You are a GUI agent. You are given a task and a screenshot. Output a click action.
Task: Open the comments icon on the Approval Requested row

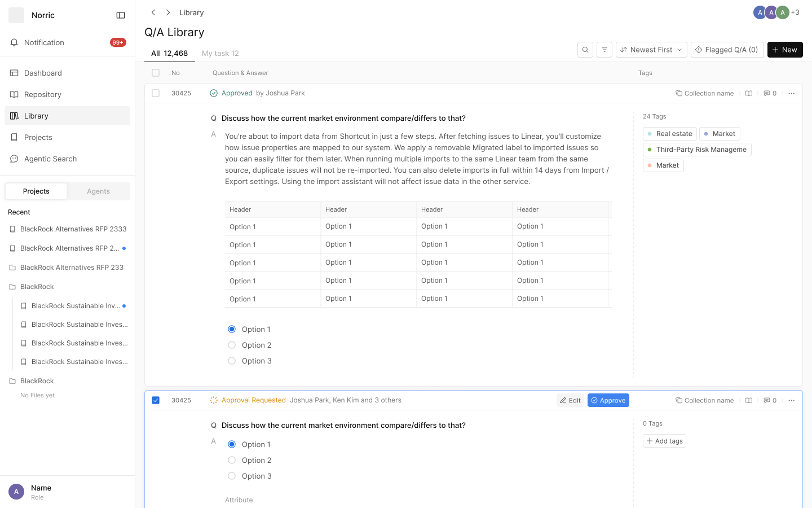pyautogui.click(x=770, y=400)
